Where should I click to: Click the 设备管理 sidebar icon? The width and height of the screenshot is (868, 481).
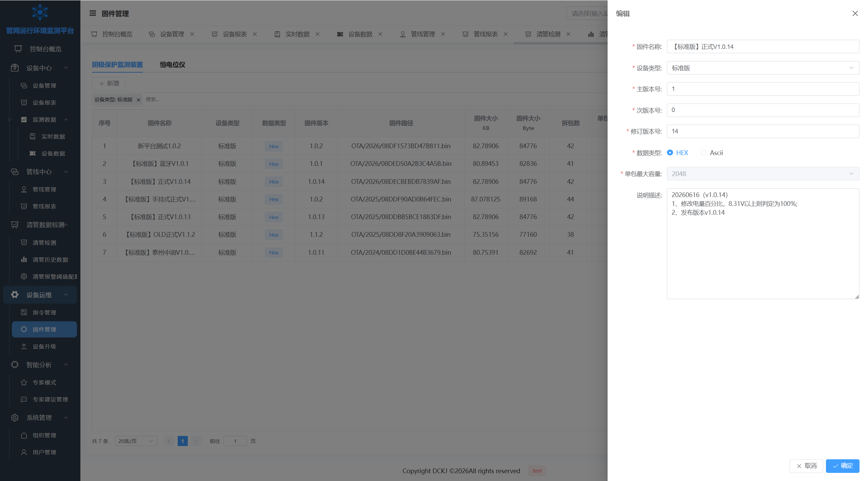24,85
